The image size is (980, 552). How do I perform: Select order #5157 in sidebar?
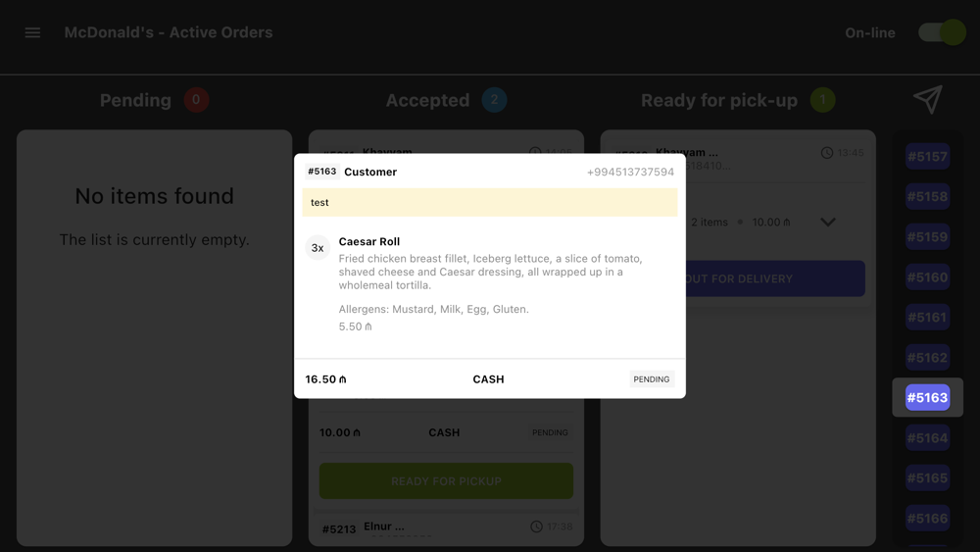coord(927,156)
